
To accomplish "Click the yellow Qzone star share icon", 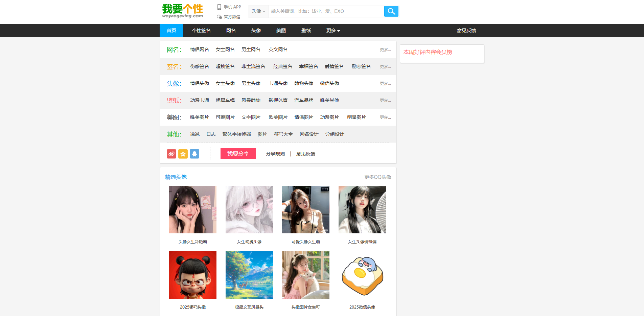I will pos(183,154).
